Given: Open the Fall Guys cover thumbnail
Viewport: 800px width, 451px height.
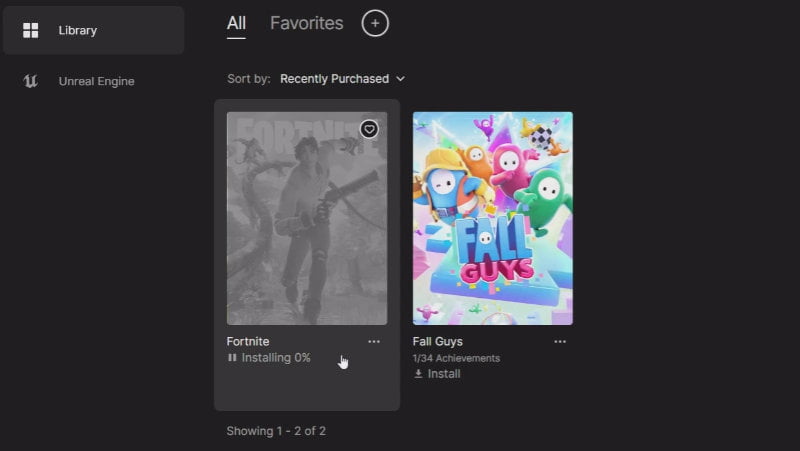Looking at the screenshot, I should [493, 218].
